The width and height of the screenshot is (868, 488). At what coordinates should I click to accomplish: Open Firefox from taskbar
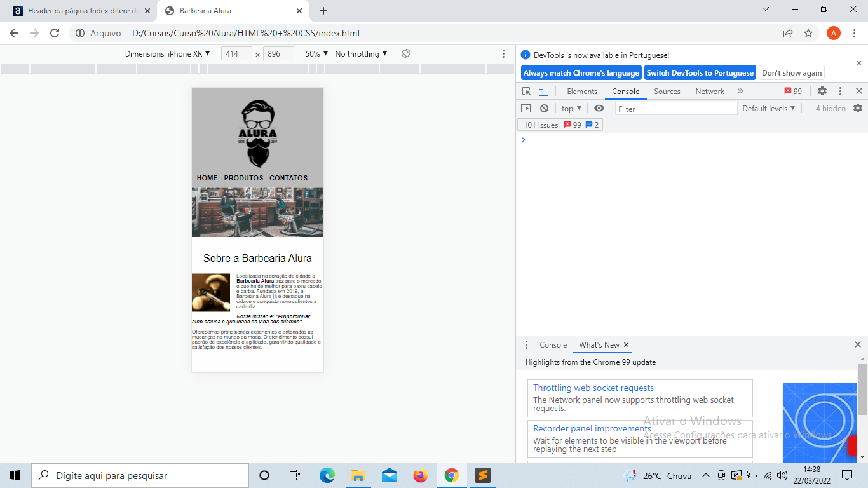[420, 475]
